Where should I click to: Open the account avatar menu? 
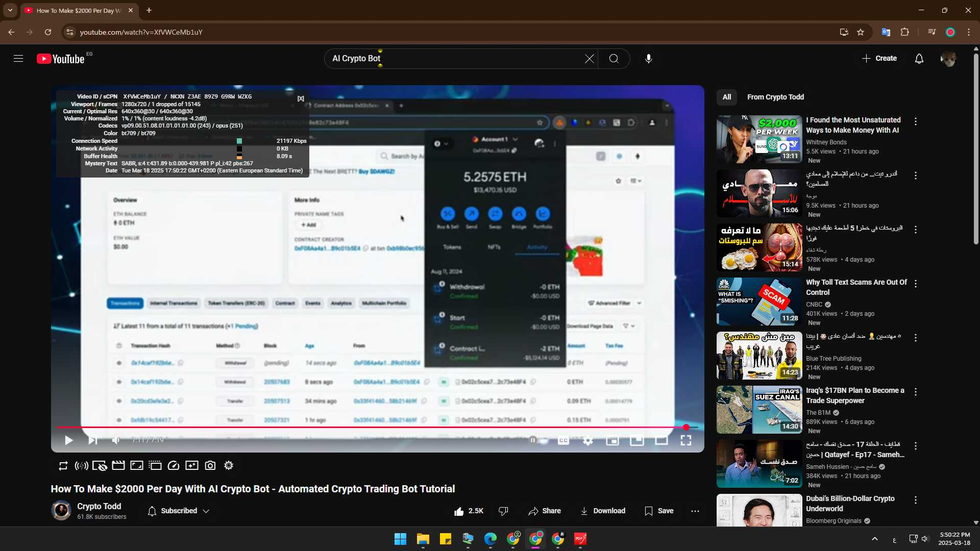click(x=948, y=59)
